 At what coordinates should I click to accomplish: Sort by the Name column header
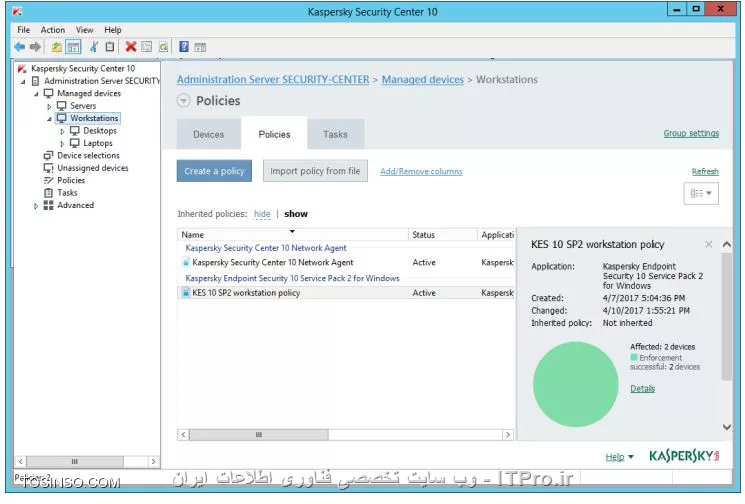[293, 234]
